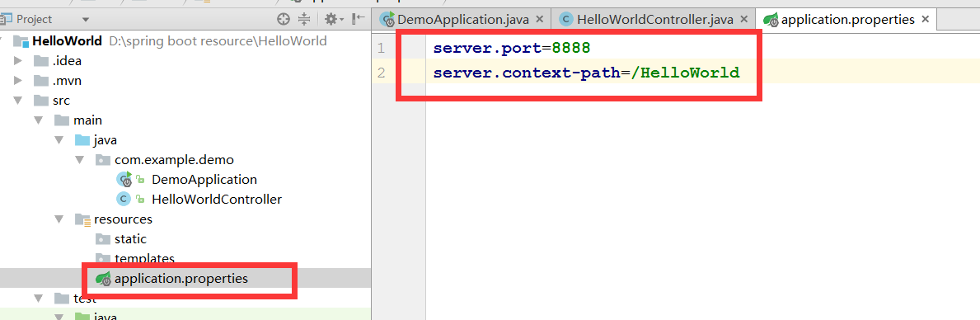This screenshot has width=980, height=320.
Task: Select HelloWorldController in project tree
Action: pyautogui.click(x=217, y=200)
